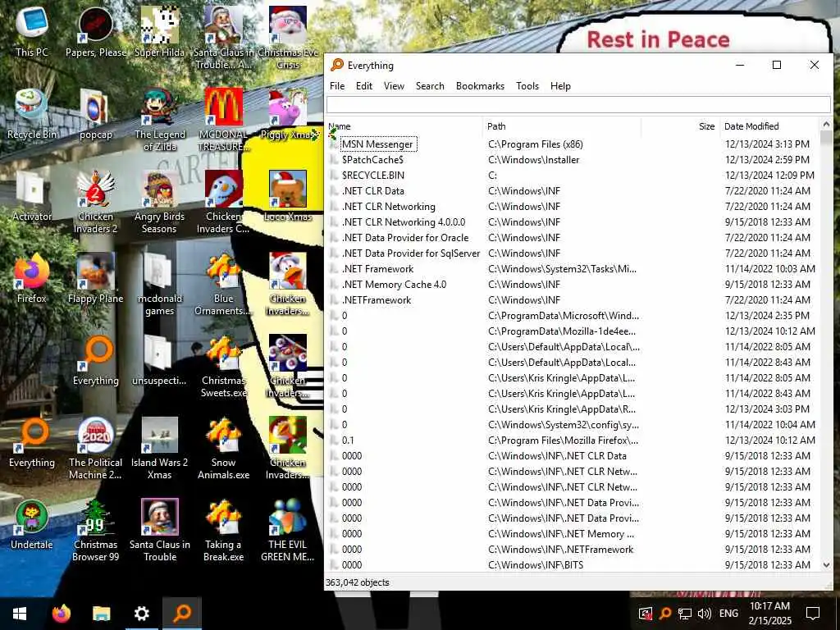Select Santa Claus in Trouble... A... icon

tap(223, 38)
